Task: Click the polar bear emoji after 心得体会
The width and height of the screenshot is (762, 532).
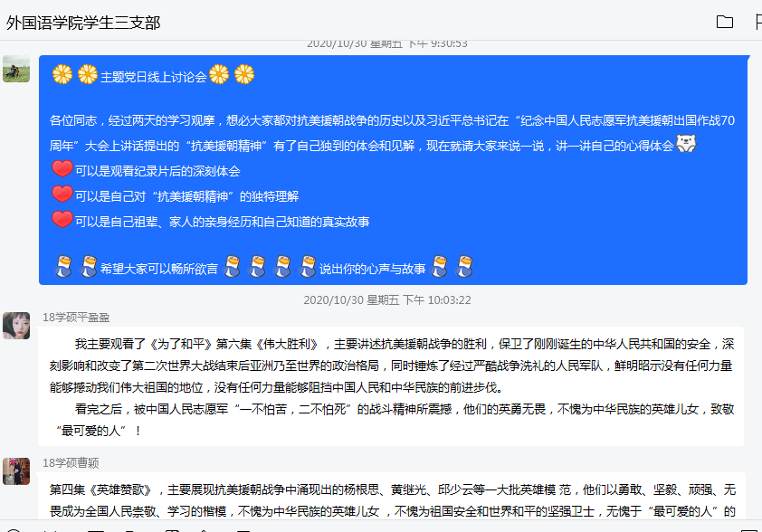Action: 687,144
